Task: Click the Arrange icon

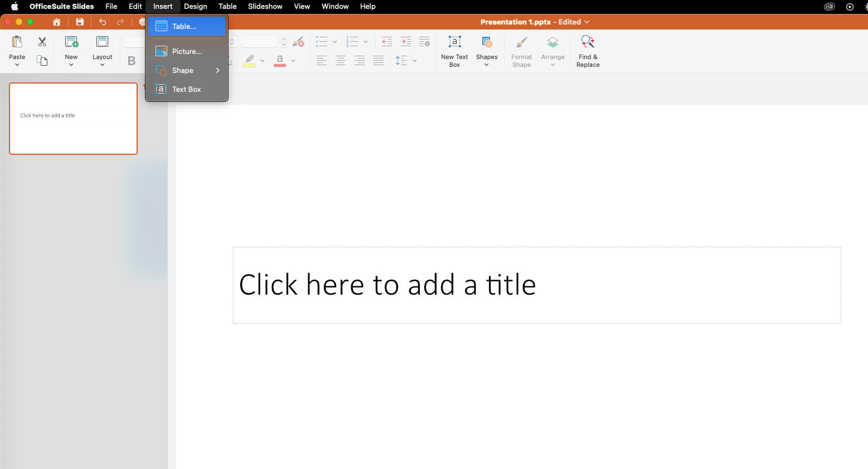Action: pyautogui.click(x=552, y=50)
